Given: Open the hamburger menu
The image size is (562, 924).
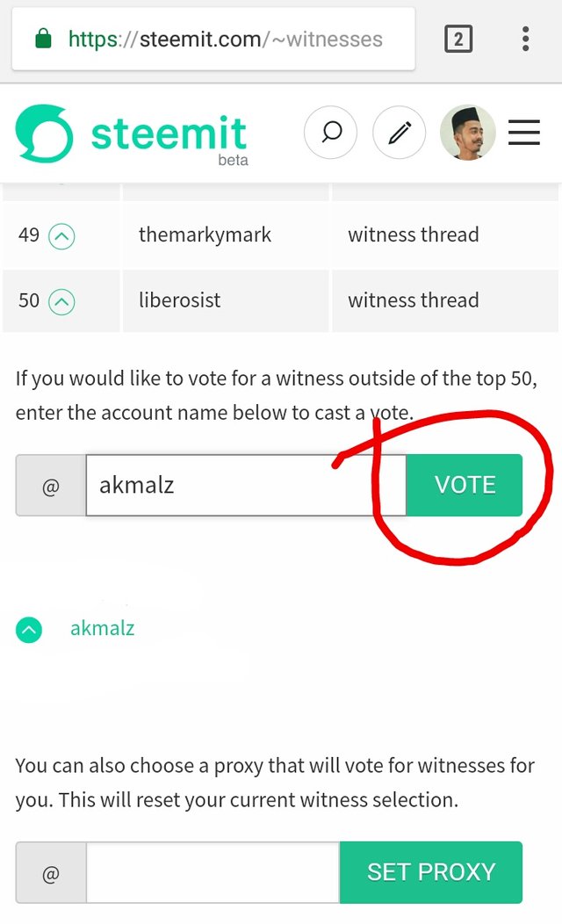Looking at the screenshot, I should point(523,132).
